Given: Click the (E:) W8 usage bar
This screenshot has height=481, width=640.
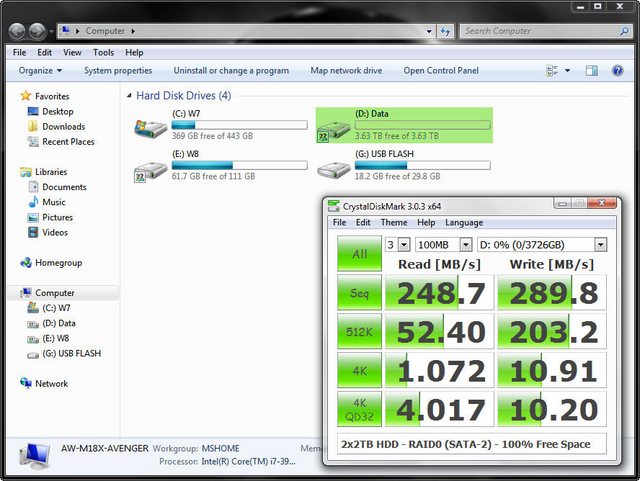Looking at the screenshot, I should [x=239, y=165].
